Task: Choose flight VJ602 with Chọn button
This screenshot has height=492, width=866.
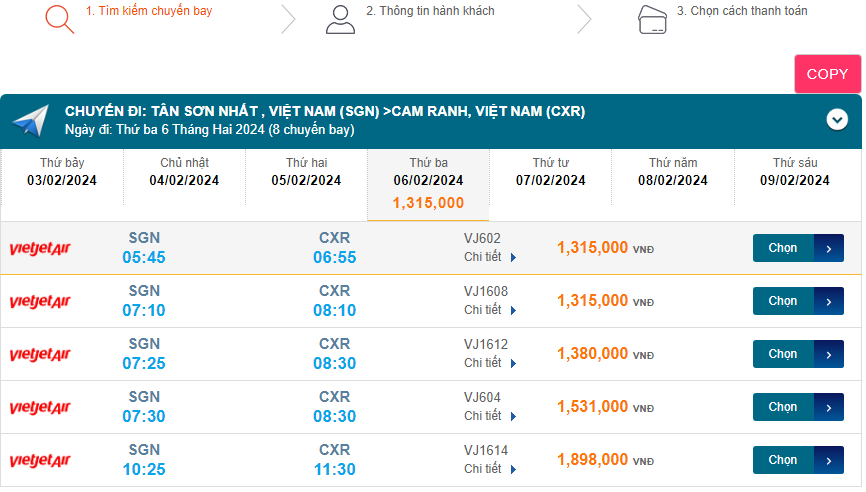Action: click(x=784, y=248)
